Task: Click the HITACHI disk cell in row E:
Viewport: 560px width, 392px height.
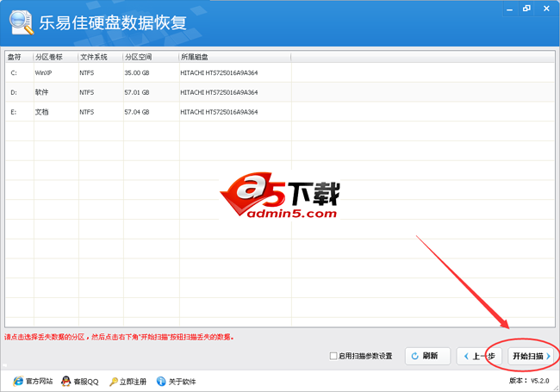Action: pos(219,112)
